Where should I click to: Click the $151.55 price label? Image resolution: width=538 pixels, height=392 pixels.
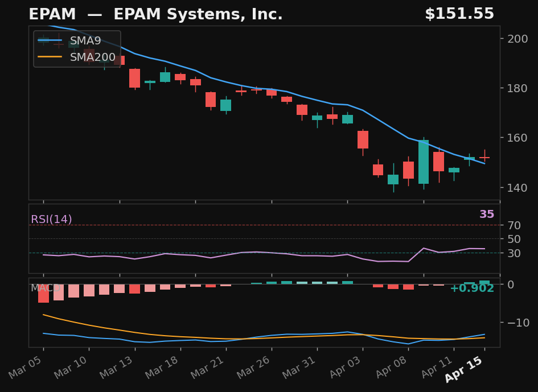click(459, 14)
